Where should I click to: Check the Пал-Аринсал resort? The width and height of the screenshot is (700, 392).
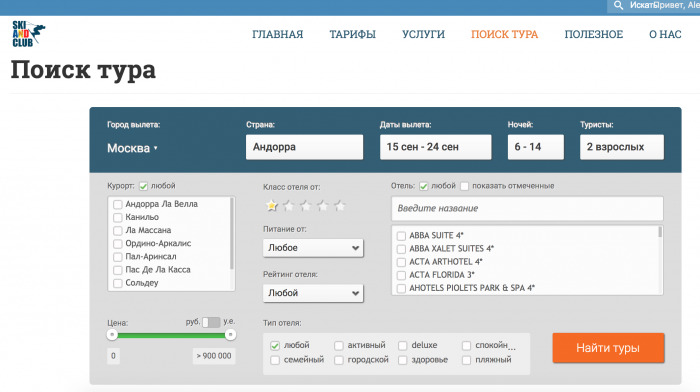(118, 257)
